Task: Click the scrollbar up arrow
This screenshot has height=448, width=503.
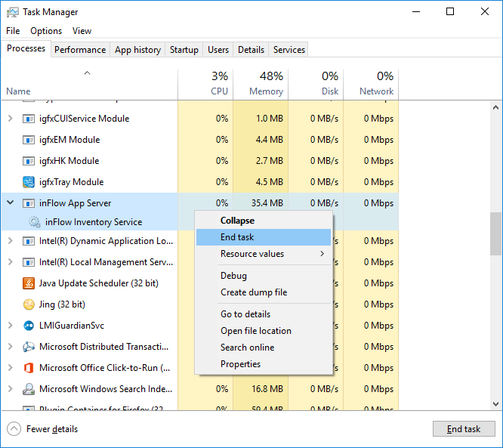Action: click(495, 107)
